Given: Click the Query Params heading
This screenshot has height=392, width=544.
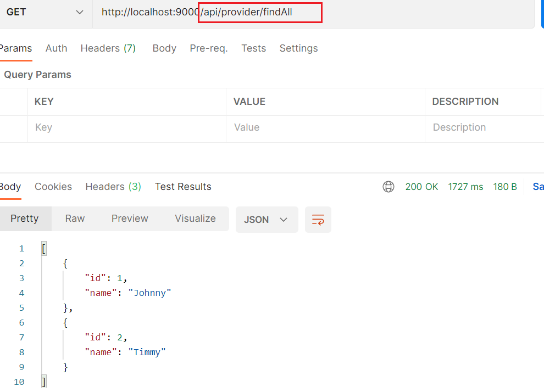Looking at the screenshot, I should [37, 75].
